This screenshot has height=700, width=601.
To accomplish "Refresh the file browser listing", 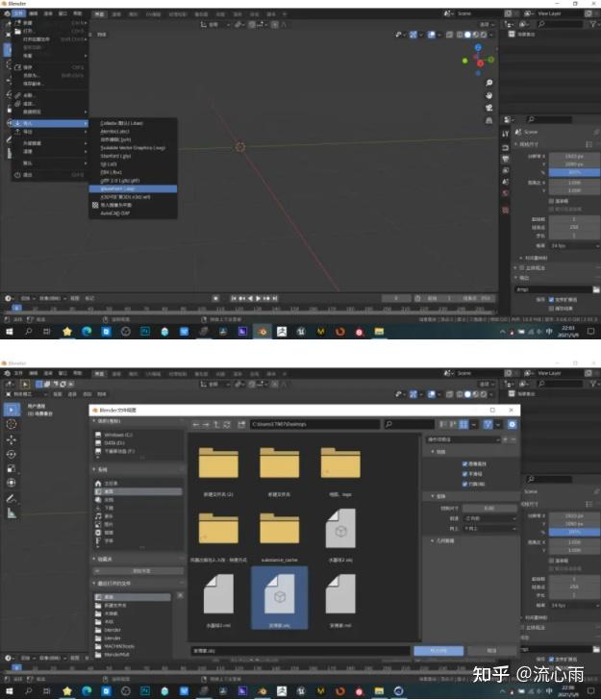I will tap(227, 425).
